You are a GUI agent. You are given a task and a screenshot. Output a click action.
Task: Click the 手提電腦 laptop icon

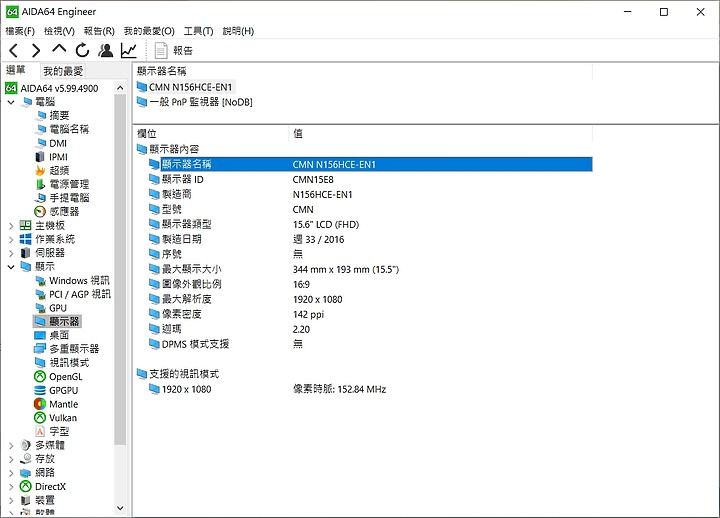click(40, 198)
